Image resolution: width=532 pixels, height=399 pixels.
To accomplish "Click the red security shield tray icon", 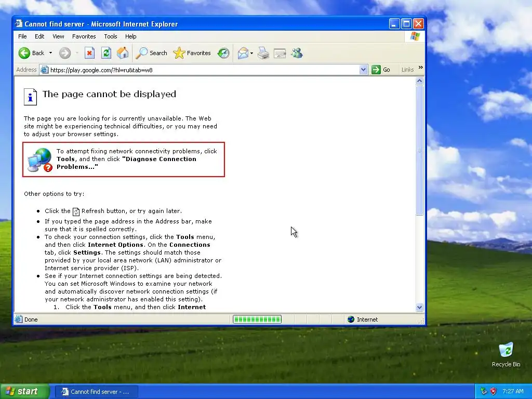I will [x=494, y=391].
